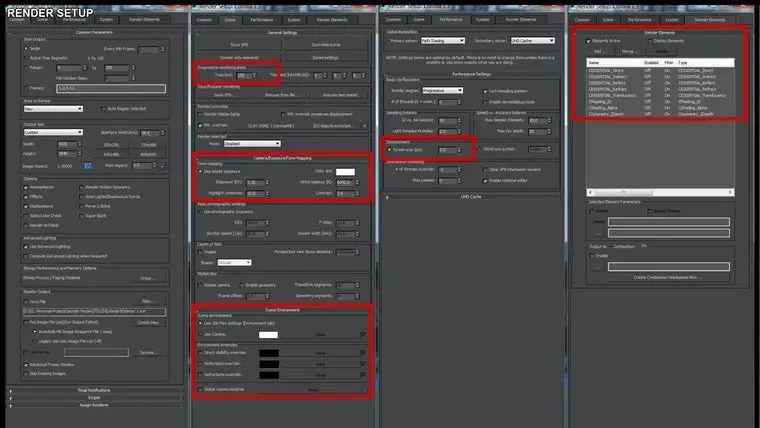Viewport: 760px width, 428px height.
Task: Click the Reset settings button
Action: (325, 58)
